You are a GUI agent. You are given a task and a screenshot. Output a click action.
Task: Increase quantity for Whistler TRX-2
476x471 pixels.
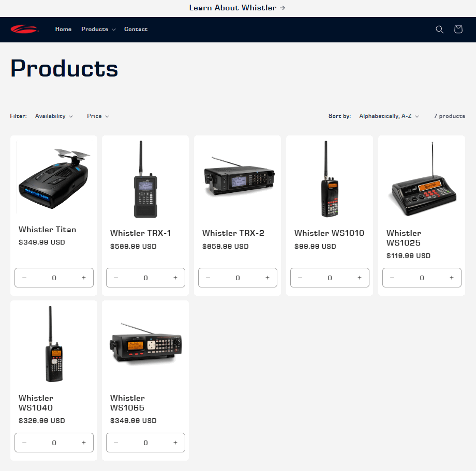tap(267, 278)
